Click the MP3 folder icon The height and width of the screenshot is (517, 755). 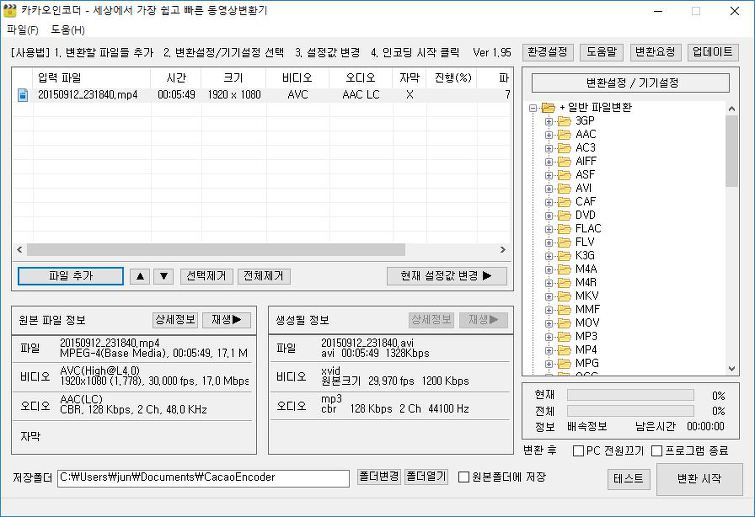coord(564,336)
